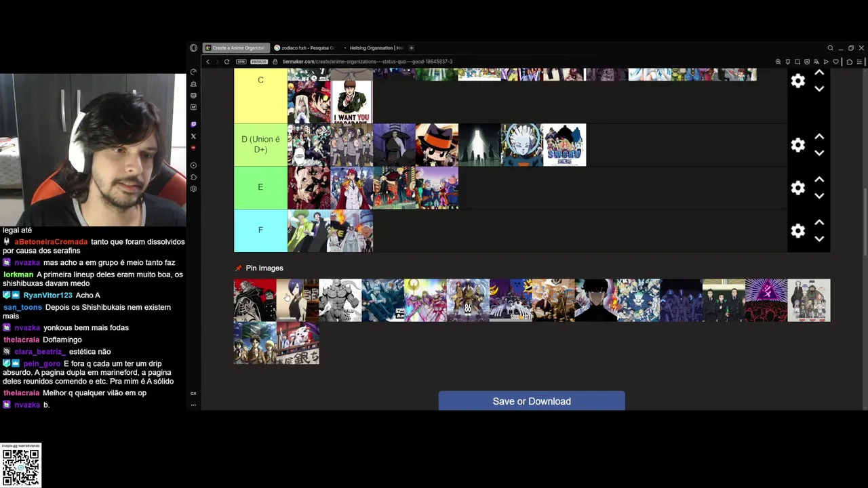Viewport: 868px width, 488px height.
Task: Click the yellow C tier label
Action: click(x=260, y=95)
